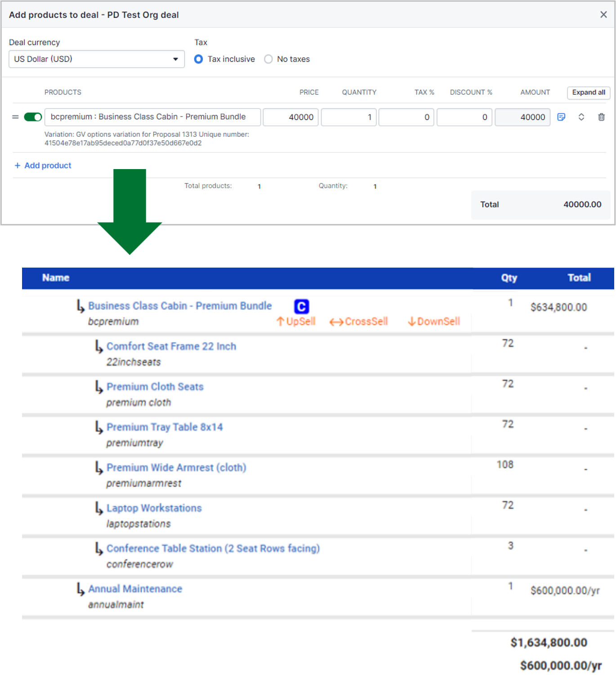Open the Business Class Cabin - Premium Bundle link
Image resolution: width=616 pixels, height=675 pixels.
(180, 306)
